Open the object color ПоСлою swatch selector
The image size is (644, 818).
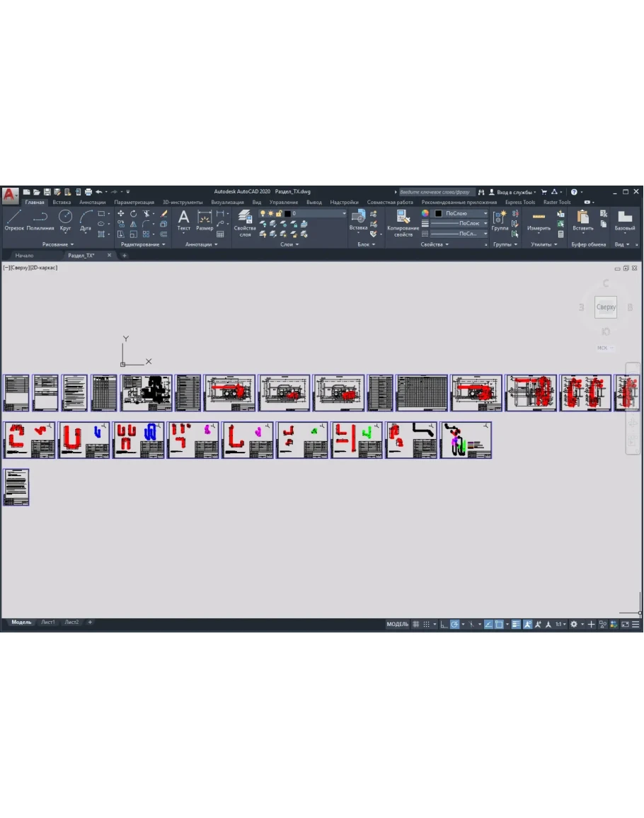(x=461, y=213)
